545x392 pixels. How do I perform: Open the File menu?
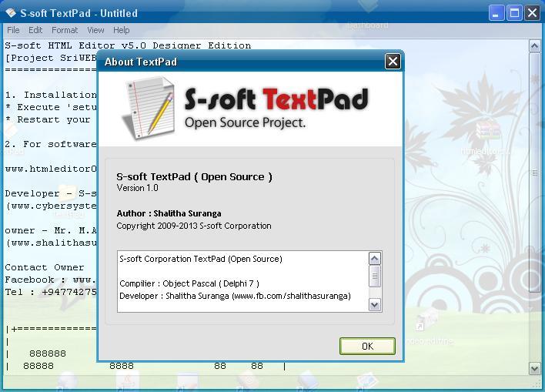point(13,30)
